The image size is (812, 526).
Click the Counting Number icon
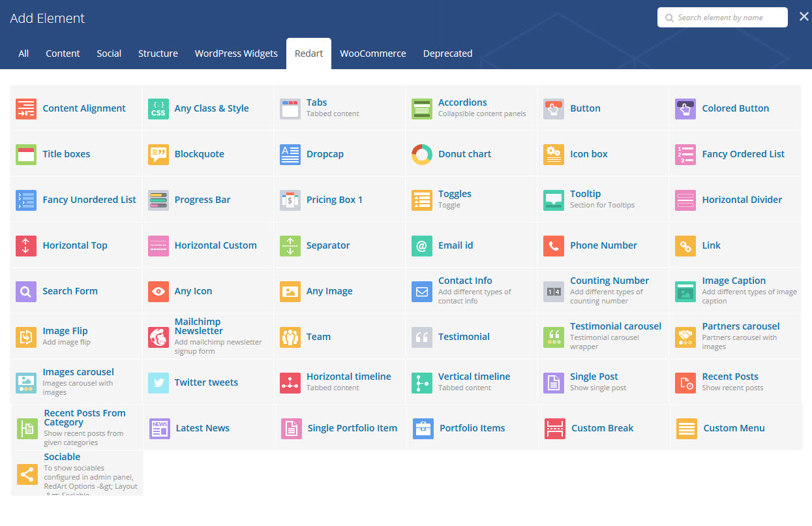pyautogui.click(x=554, y=292)
